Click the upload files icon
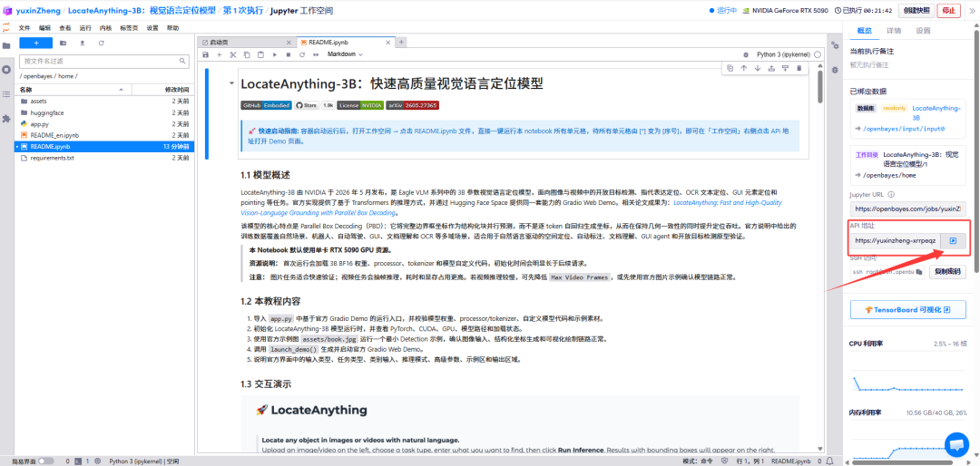 point(82,44)
